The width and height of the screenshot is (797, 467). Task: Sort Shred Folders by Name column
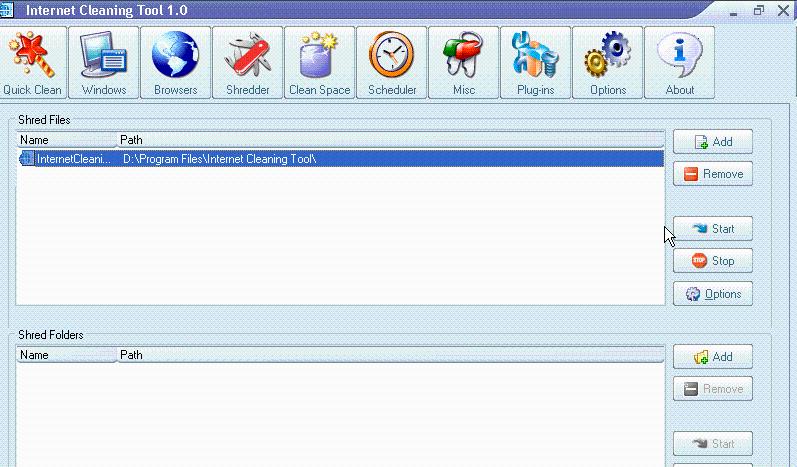(x=67, y=355)
